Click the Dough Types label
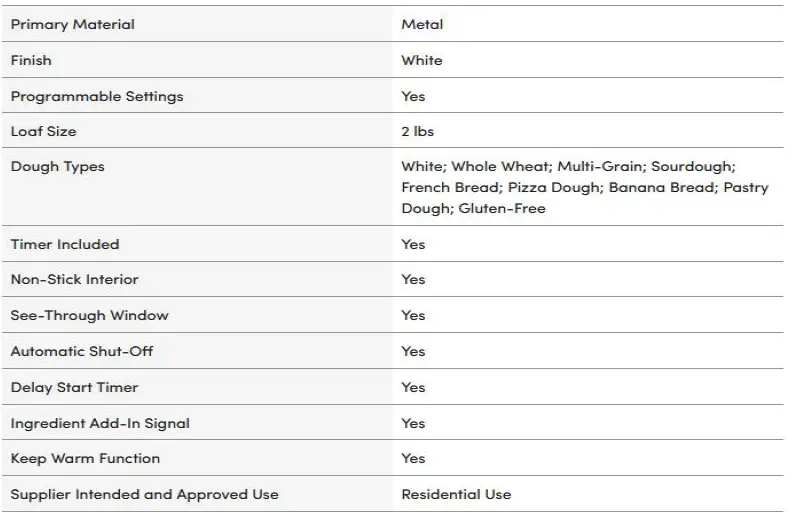Screen dimensions: 801x516 [57, 166]
